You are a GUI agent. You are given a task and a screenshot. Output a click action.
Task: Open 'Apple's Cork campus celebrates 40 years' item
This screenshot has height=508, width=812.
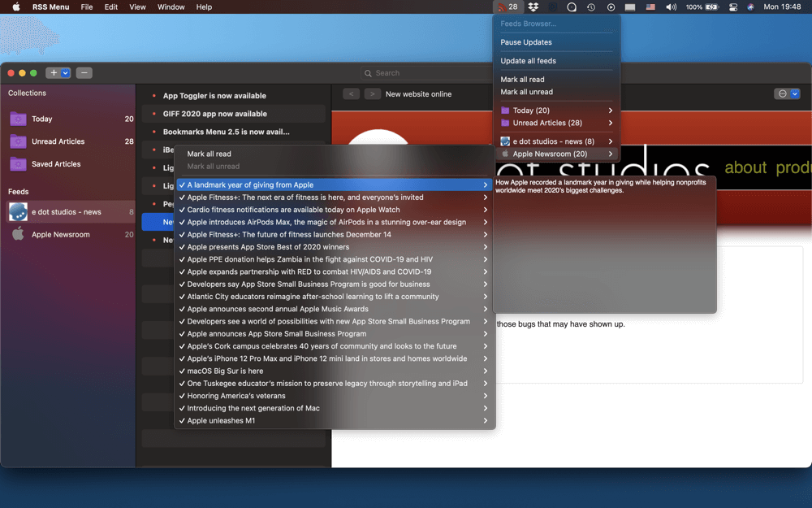pos(334,346)
